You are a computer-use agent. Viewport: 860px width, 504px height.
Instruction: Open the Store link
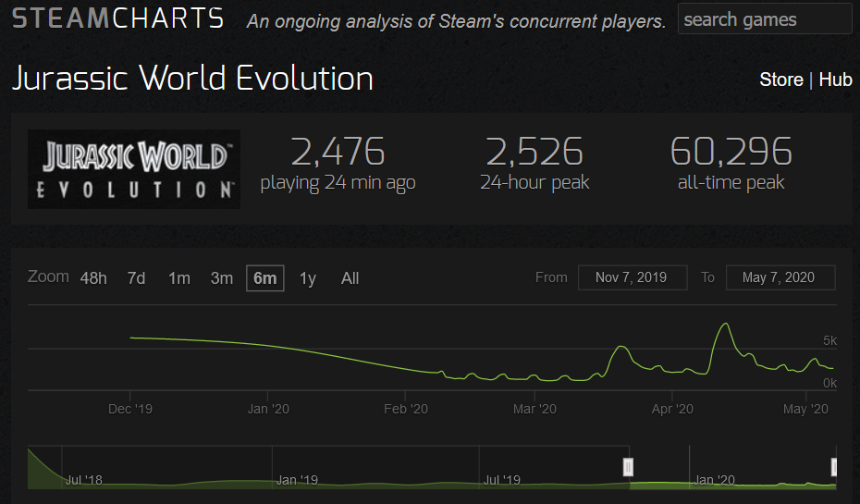point(781,80)
